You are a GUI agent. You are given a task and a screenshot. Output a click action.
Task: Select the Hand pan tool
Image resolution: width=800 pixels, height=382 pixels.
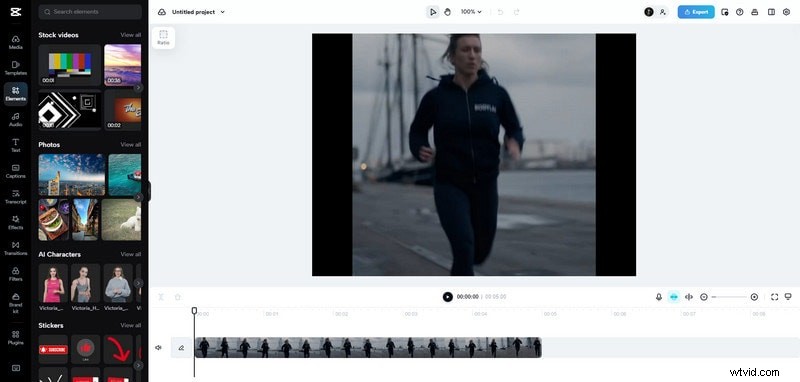[x=447, y=12]
